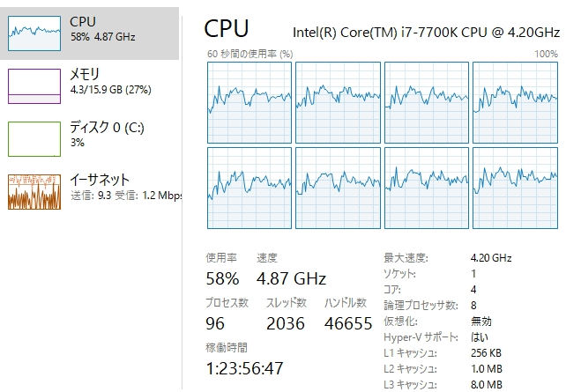Click the 58% usage value under 使用率
Screen dimensions: 566x392
(222, 279)
